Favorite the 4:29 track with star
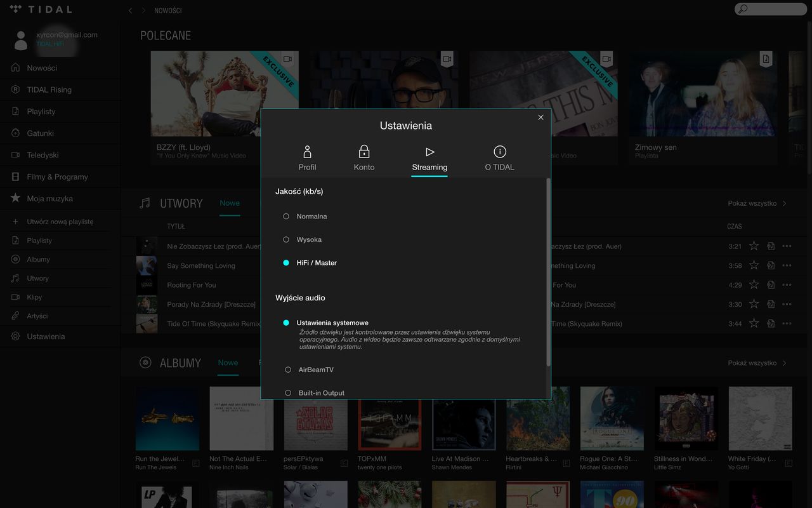The image size is (812, 508). pos(754,284)
